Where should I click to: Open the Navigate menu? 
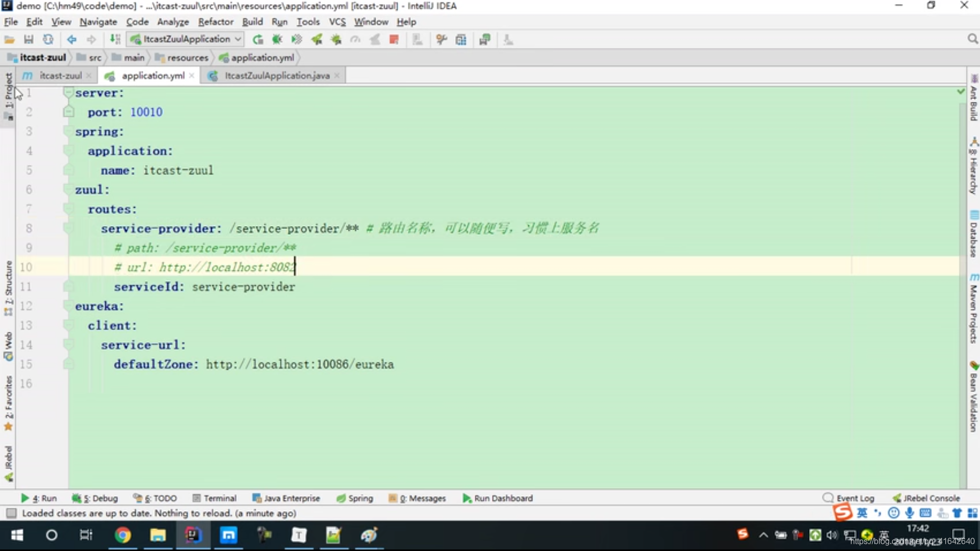click(98, 22)
